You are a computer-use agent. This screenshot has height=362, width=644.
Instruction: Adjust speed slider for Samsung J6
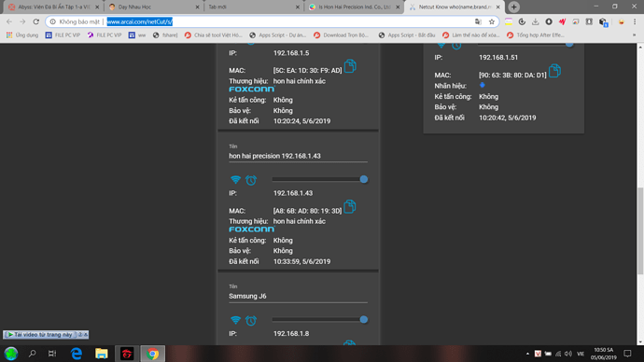pos(319,320)
